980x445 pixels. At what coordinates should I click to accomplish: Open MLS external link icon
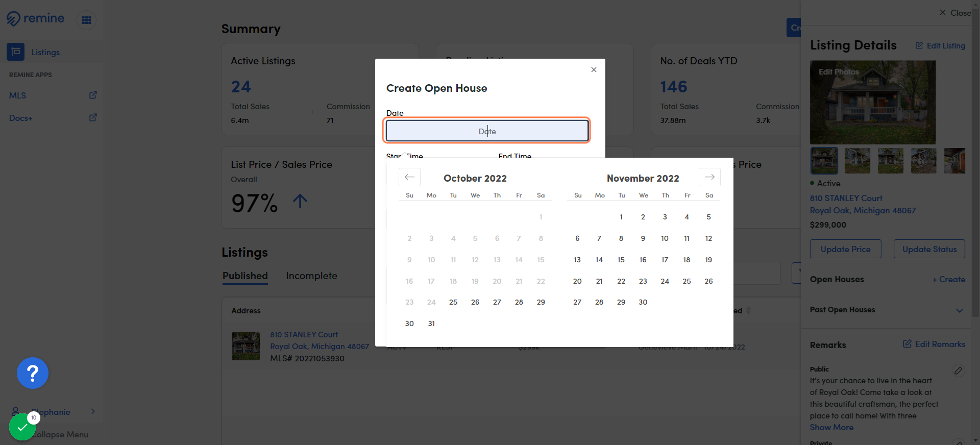click(x=93, y=95)
